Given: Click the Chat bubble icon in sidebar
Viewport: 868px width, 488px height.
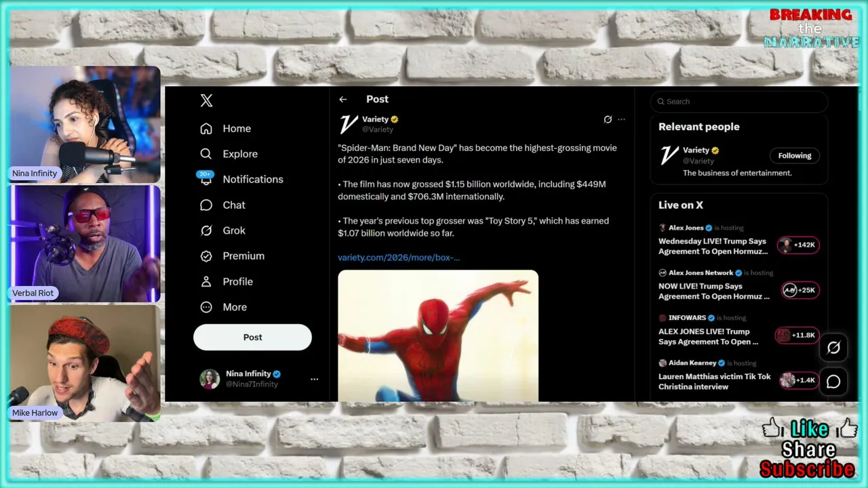Looking at the screenshot, I should pyautogui.click(x=206, y=205).
